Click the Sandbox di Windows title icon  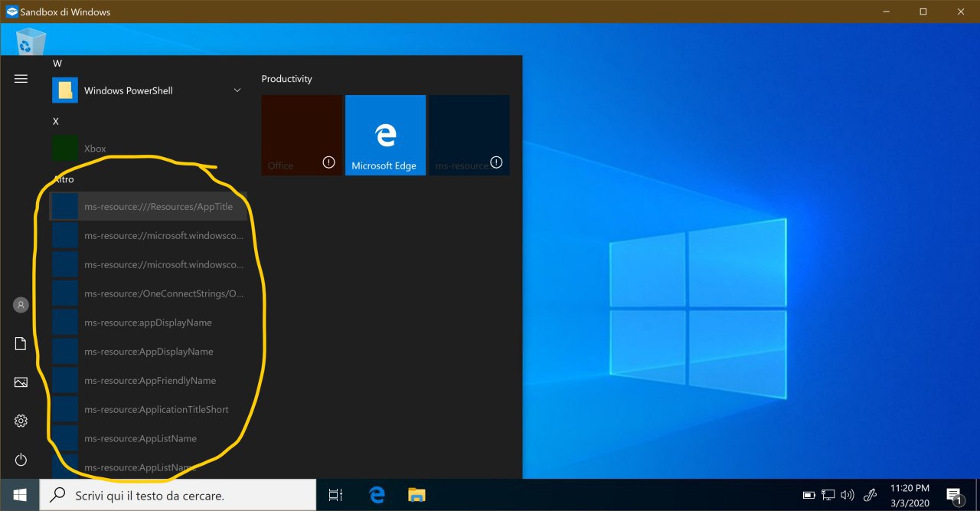pos(11,11)
